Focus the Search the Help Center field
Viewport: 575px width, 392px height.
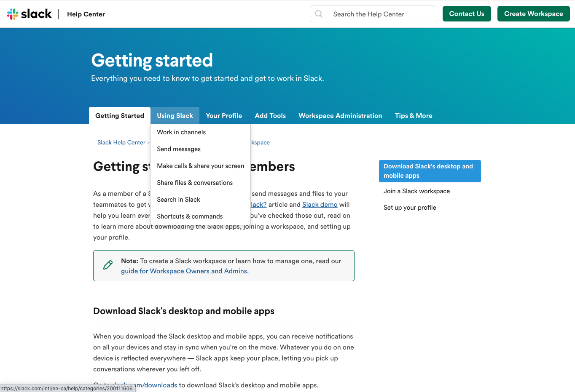tap(373, 14)
